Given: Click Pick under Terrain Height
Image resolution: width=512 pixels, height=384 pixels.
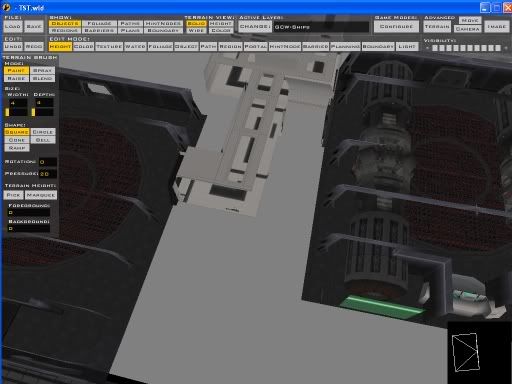Looking at the screenshot, I should (x=13, y=195).
